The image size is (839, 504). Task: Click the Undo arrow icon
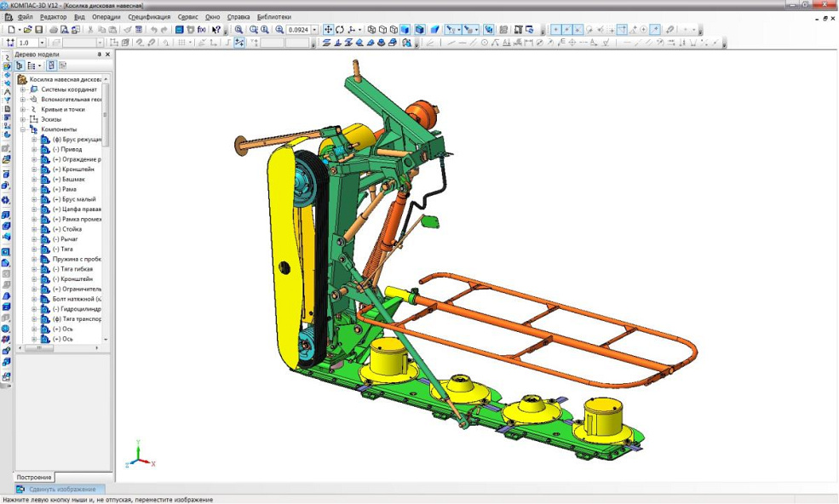[x=154, y=30]
